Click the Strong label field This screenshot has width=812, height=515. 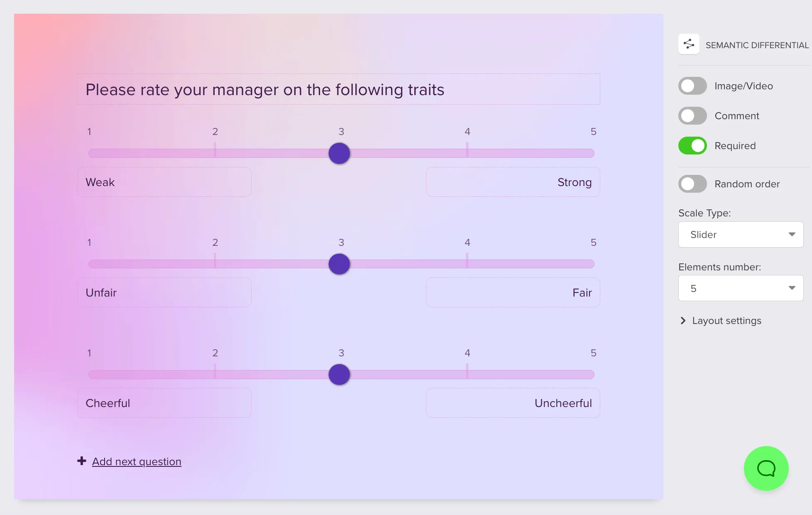(513, 182)
